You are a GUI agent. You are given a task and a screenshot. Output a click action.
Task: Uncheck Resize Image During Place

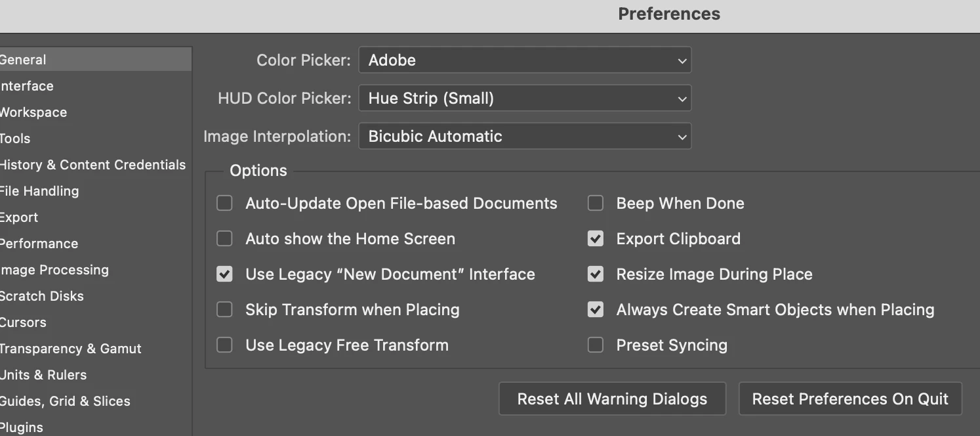point(596,274)
